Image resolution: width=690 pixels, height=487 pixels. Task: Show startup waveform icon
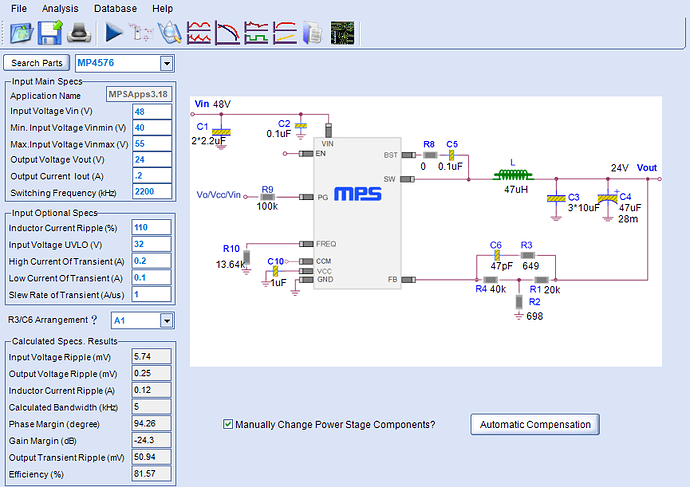(285, 33)
